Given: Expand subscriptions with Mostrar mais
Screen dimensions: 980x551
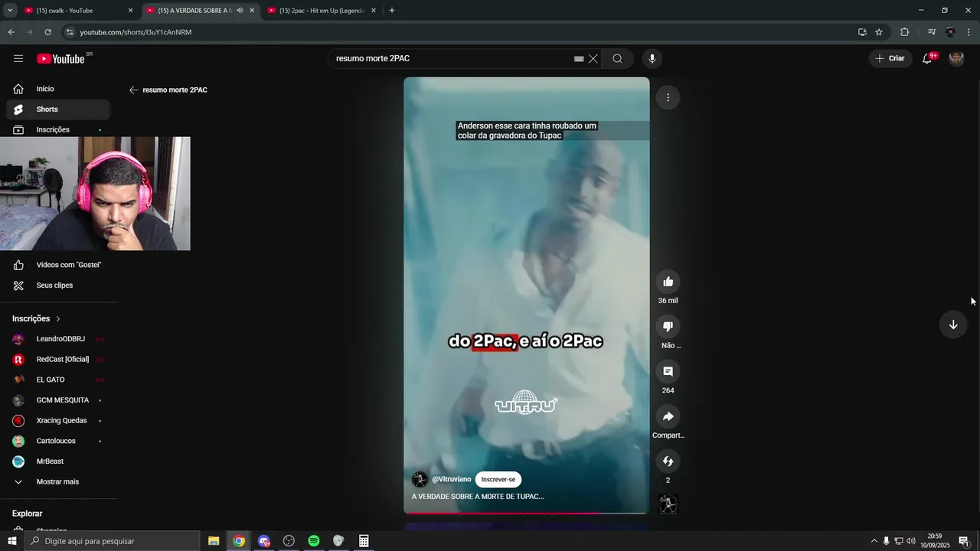Looking at the screenshot, I should (58, 482).
